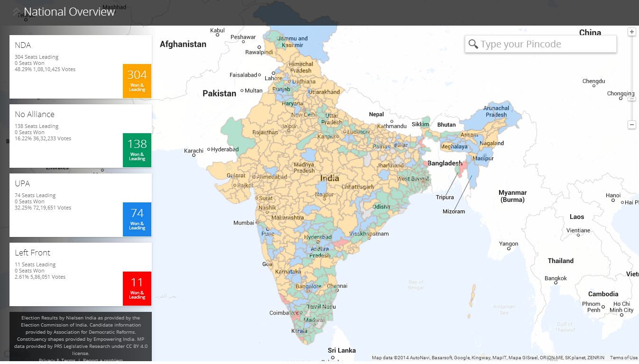The height and width of the screenshot is (364, 639).
Task: Click the West Bengal map label
Action: pos(412,179)
